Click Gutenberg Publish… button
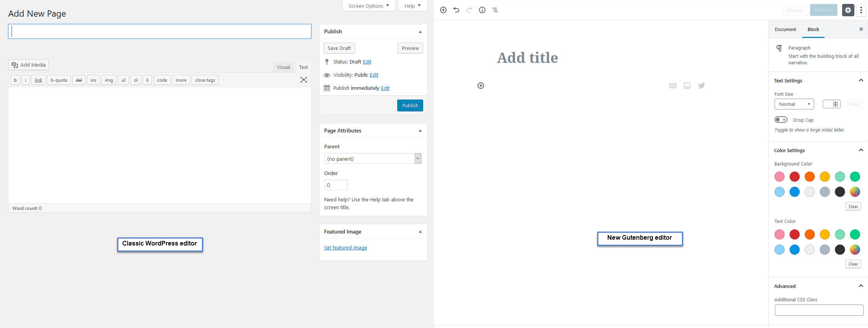The height and width of the screenshot is (328, 868). tap(824, 10)
